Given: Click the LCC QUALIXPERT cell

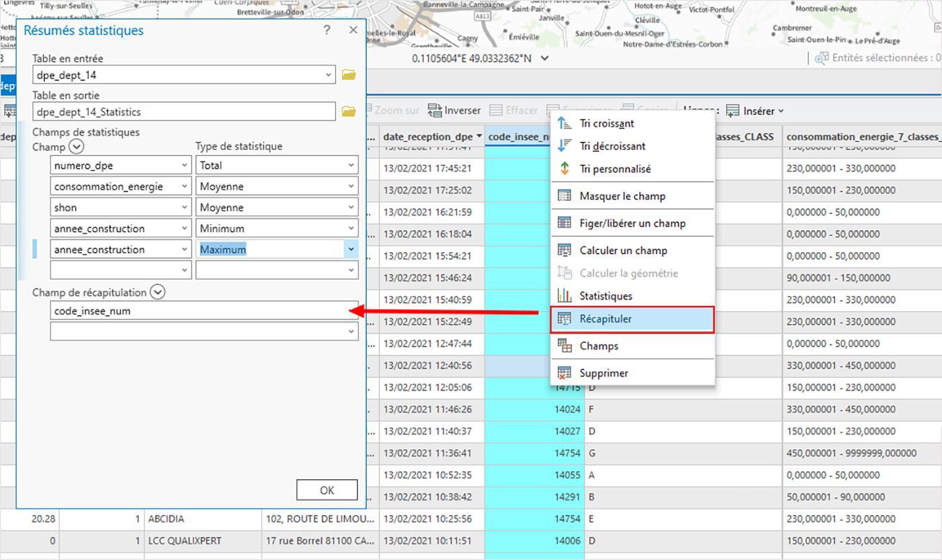Looking at the screenshot, I should click(x=203, y=541).
